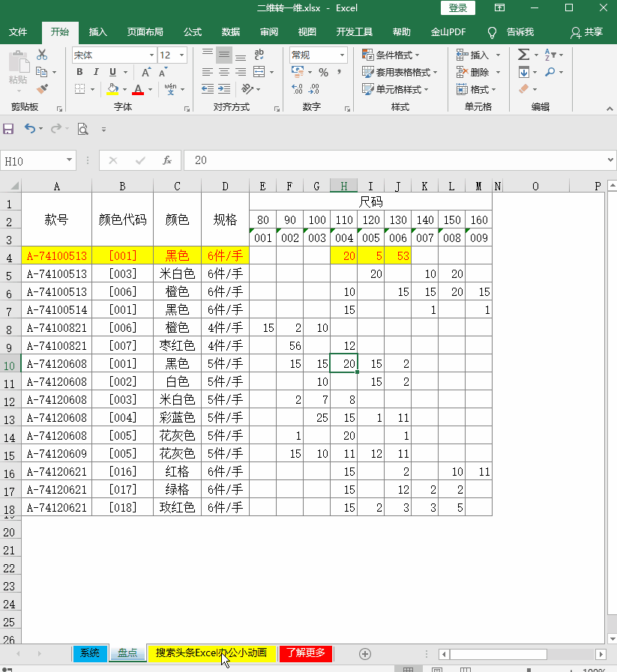The image size is (617, 672).
Task: Expand the Name Box dropdown
Action: [69, 160]
